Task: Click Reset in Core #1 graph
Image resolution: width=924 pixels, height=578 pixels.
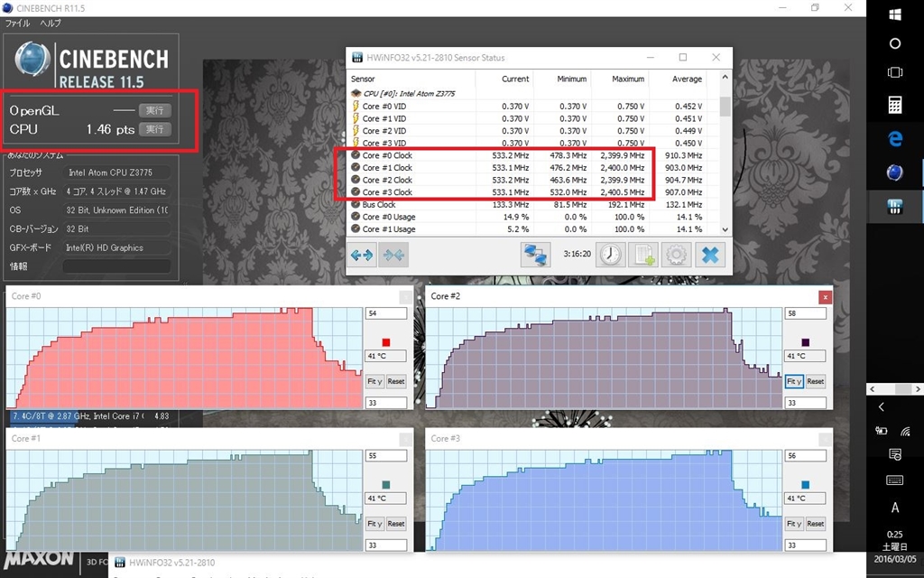Action: (x=396, y=523)
